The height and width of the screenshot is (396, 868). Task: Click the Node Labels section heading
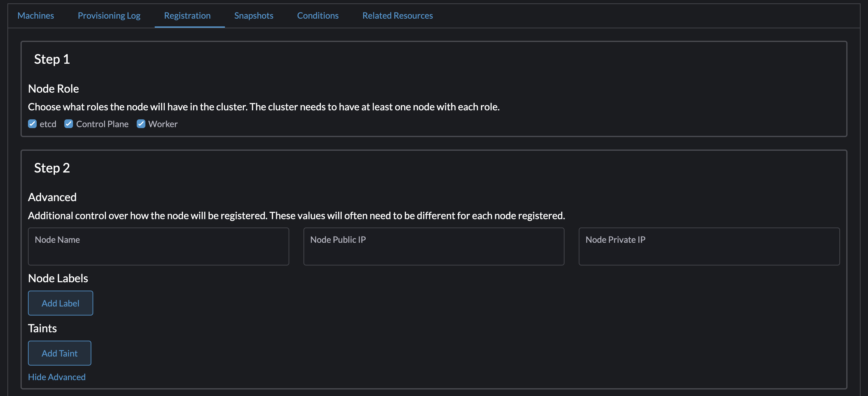click(58, 278)
